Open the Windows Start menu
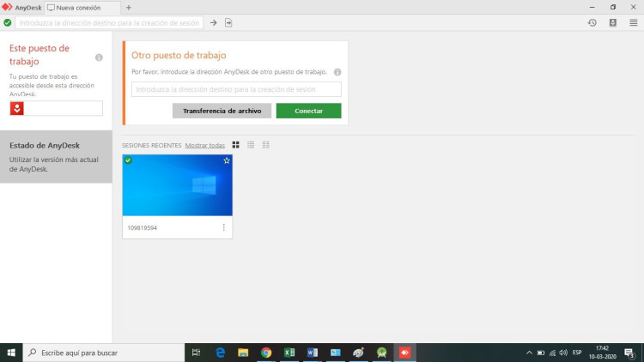The height and width of the screenshot is (362, 644). [11, 353]
